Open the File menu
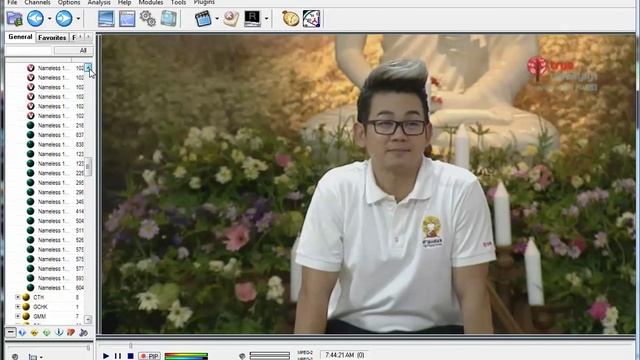 [x=13, y=2]
